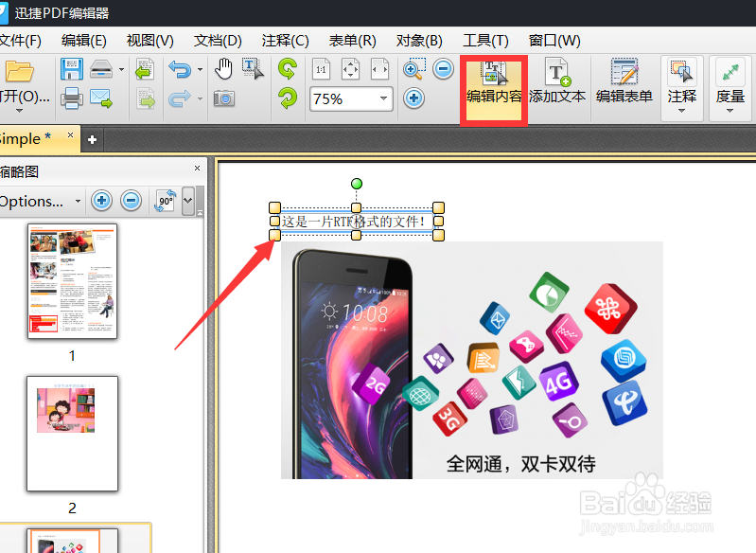Click the Open folder icon

(19, 71)
